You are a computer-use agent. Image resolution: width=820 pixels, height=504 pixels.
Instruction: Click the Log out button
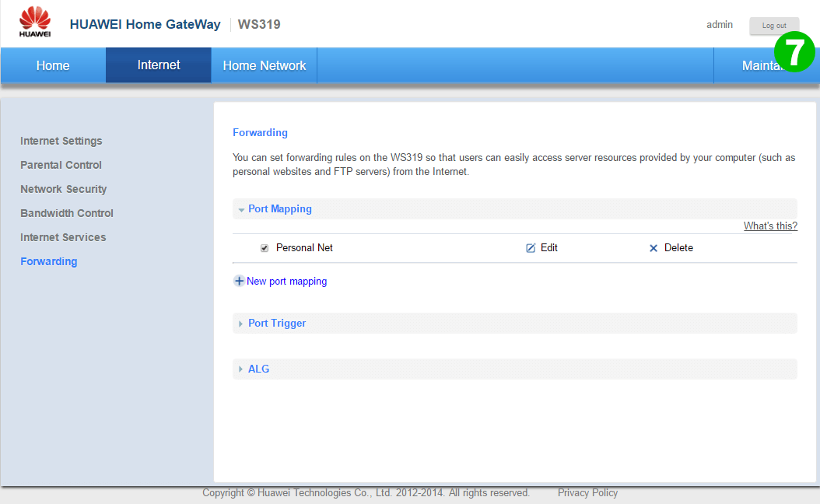[774, 26]
